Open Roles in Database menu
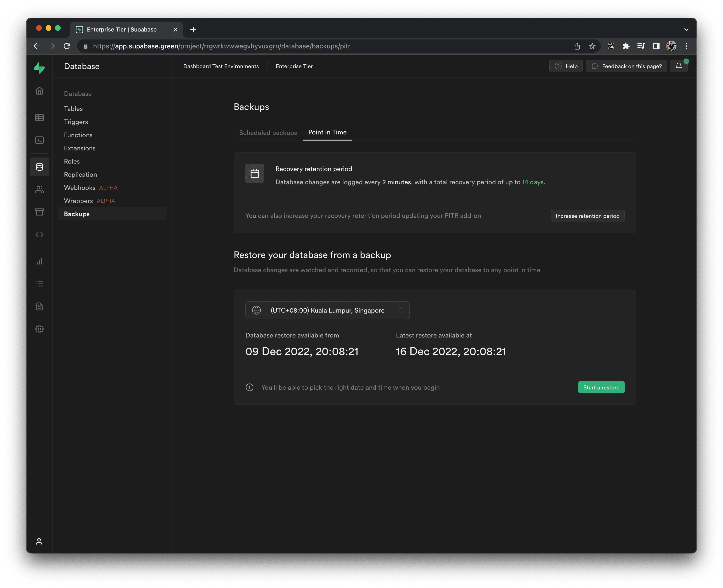 (x=72, y=161)
